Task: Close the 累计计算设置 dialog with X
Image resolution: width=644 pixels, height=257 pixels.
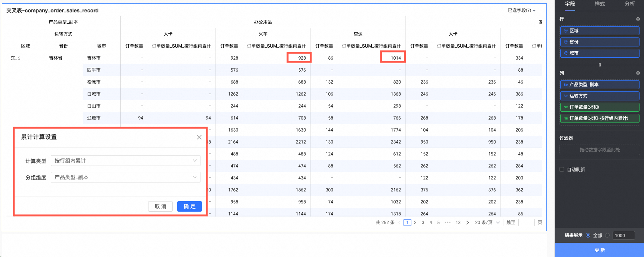Action: click(x=199, y=137)
